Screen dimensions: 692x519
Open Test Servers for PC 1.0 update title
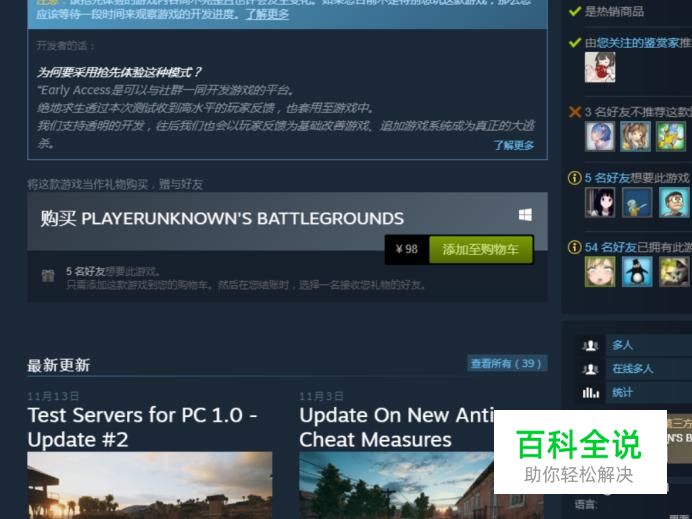[x=143, y=427]
